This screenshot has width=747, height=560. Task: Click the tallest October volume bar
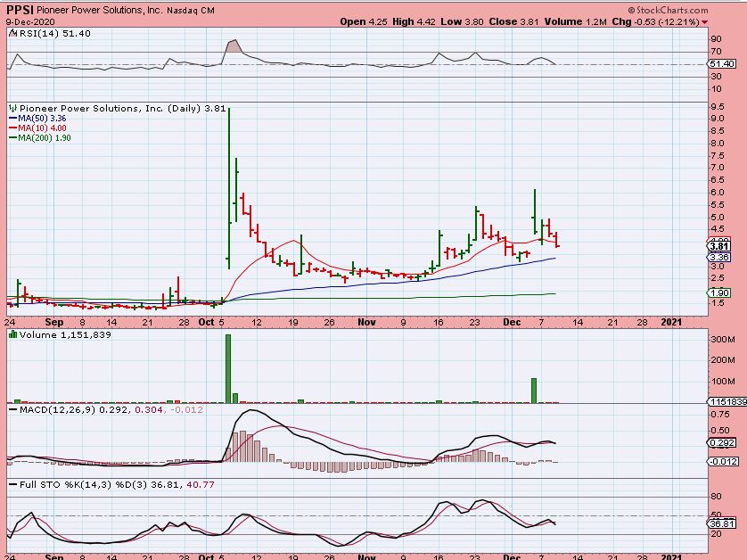[x=228, y=367]
